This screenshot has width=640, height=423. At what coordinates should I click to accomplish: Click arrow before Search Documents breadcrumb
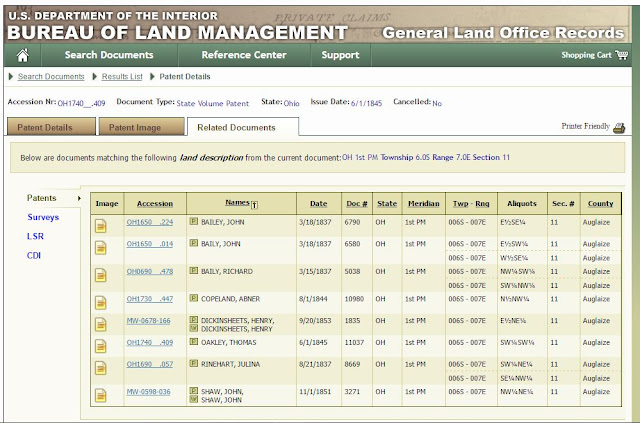(x=11, y=76)
